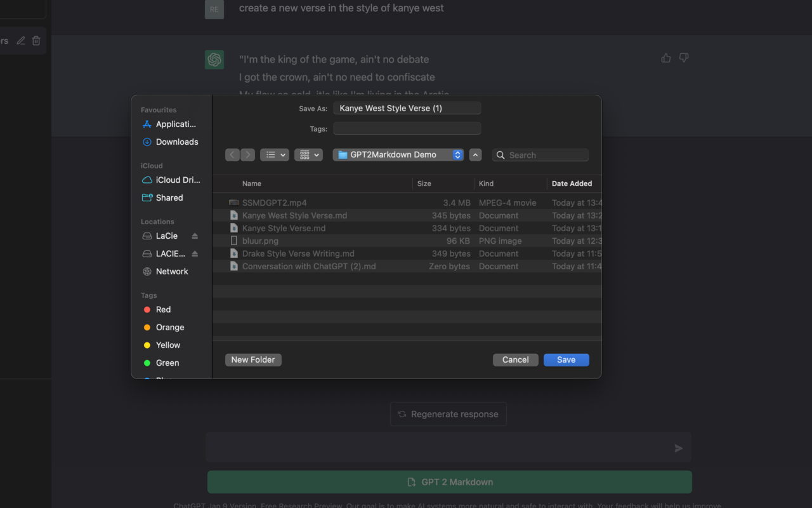Click the send message arrow icon
The height and width of the screenshot is (508, 812).
tap(678, 448)
